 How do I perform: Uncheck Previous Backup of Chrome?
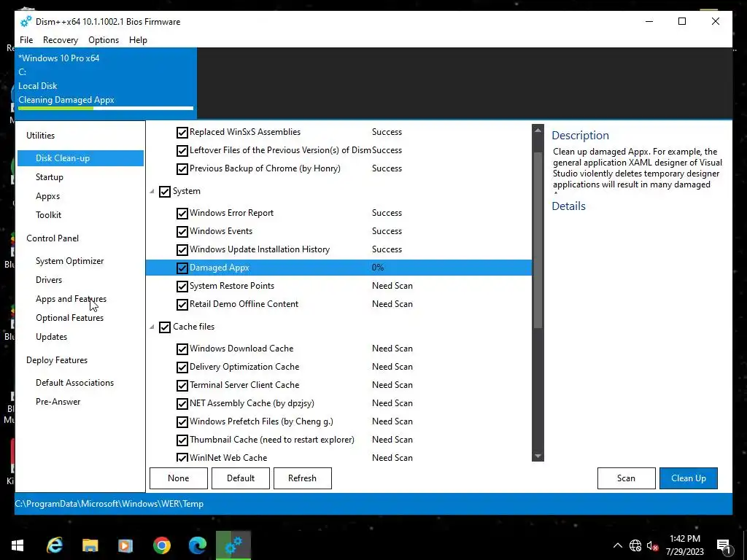[x=182, y=168]
